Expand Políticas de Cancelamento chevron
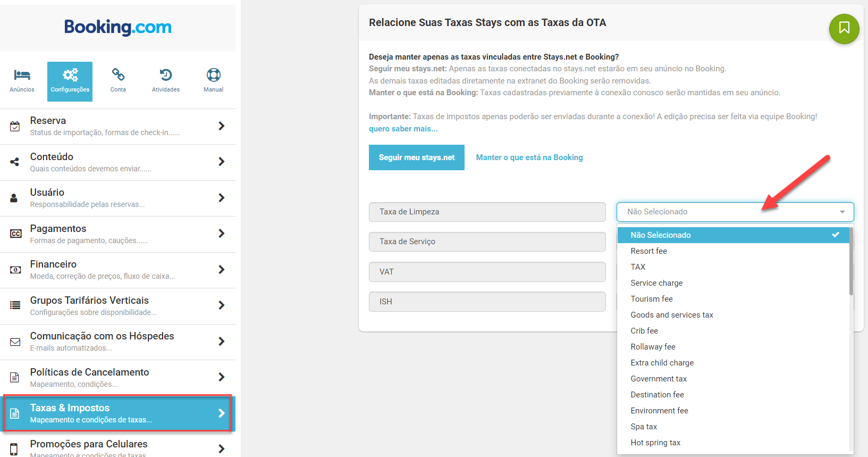Screen dimensions: 868x457 (222, 377)
